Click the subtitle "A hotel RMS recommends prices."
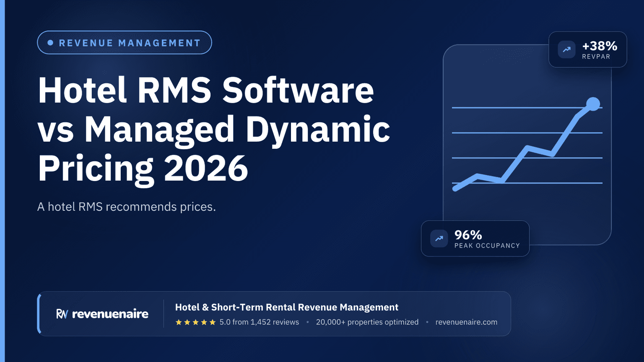The width and height of the screenshot is (644, 362). pos(127,207)
